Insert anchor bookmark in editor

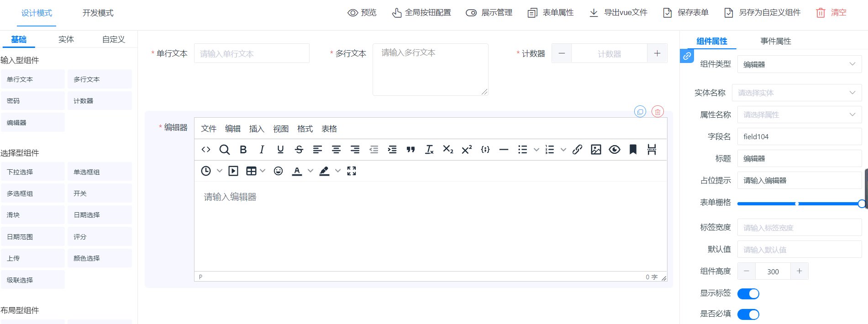pos(633,150)
